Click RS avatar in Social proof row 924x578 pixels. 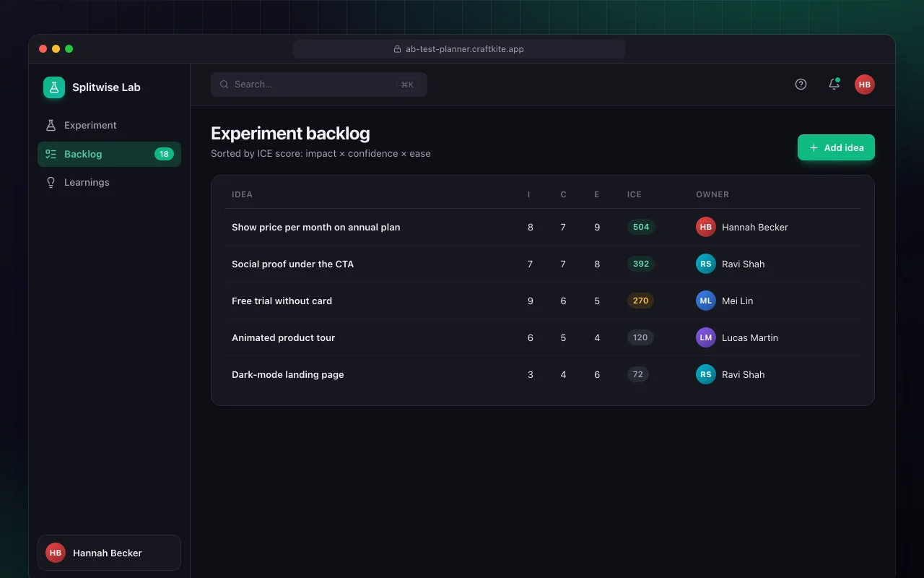tap(706, 264)
